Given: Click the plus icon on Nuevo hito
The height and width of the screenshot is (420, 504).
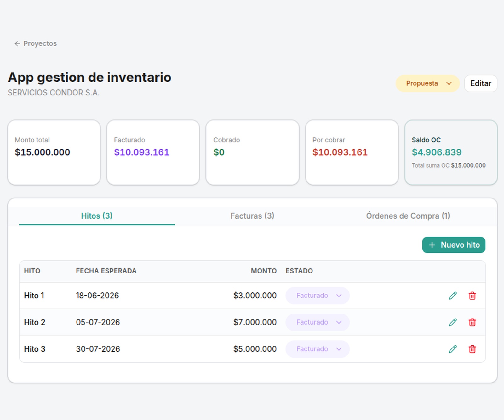Looking at the screenshot, I should pyautogui.click(x=432, y=245).
